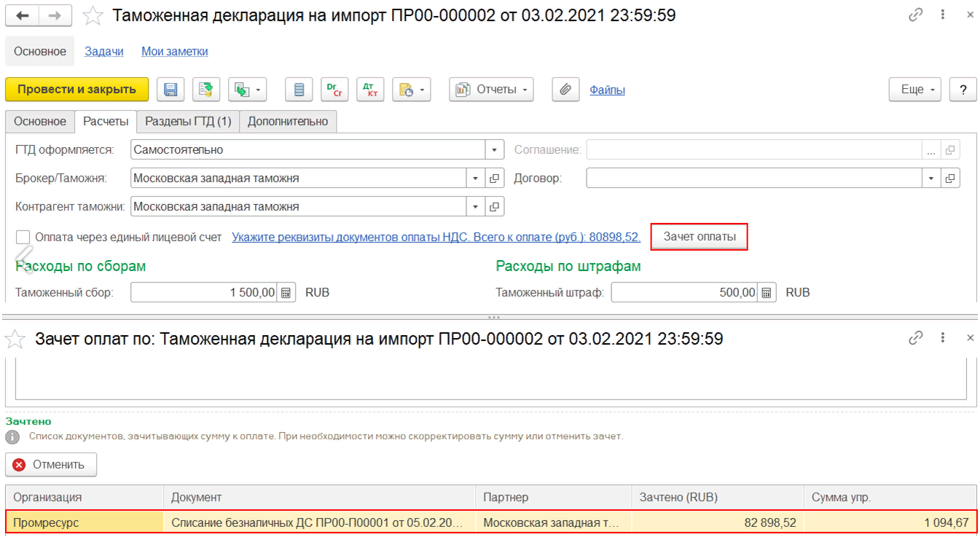The width and height of the screenshot is (980, 537).
Task: Expand ГТД оформляется dropdown
Action: 494,149
